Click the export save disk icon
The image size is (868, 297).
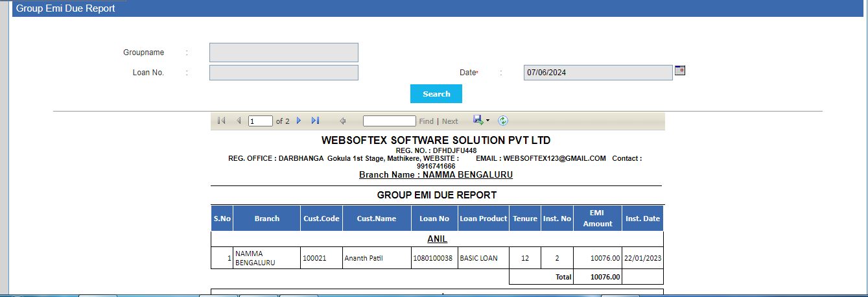tap(478, 120)
